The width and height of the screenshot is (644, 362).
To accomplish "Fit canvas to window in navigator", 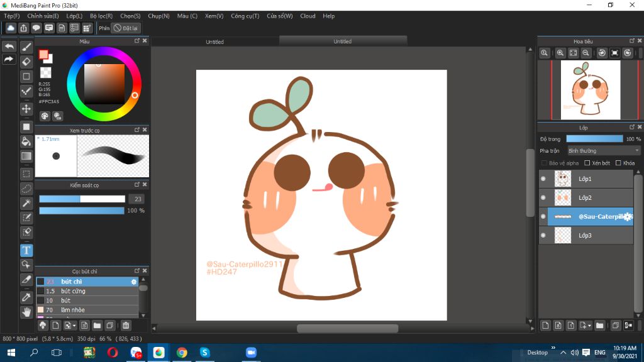I will [x=574, y=53].
